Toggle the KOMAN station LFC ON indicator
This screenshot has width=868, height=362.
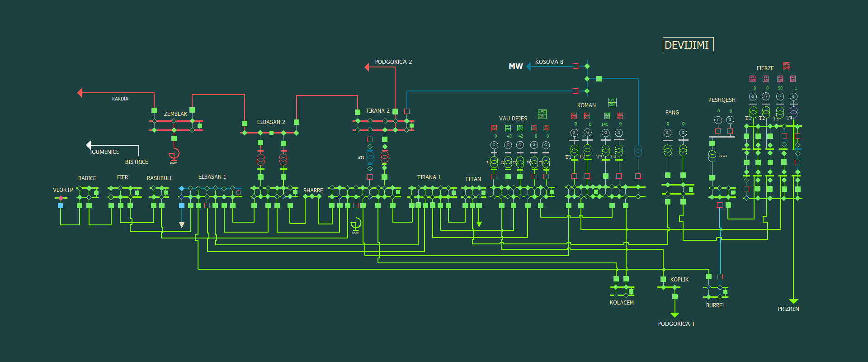click(x=612, y=102)
